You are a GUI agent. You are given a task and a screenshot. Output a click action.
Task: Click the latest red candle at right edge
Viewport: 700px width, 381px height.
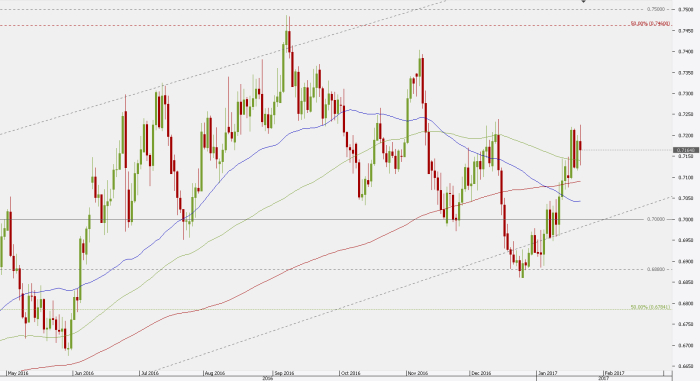[580, 145]
